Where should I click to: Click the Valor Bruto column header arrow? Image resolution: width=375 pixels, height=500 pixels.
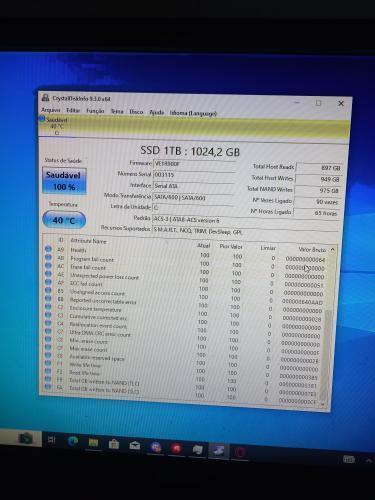point(332,249)
